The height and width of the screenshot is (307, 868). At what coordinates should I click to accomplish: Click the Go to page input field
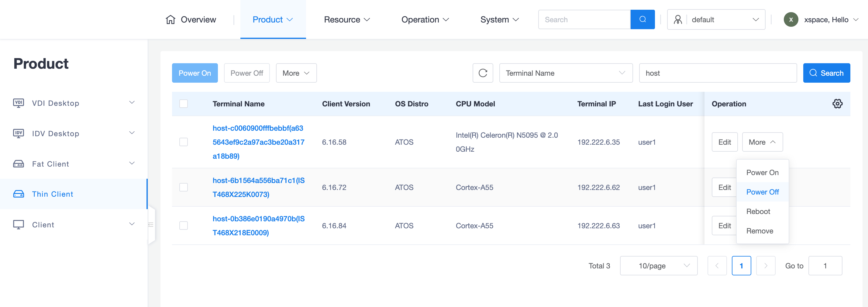[x=825, y=266]
